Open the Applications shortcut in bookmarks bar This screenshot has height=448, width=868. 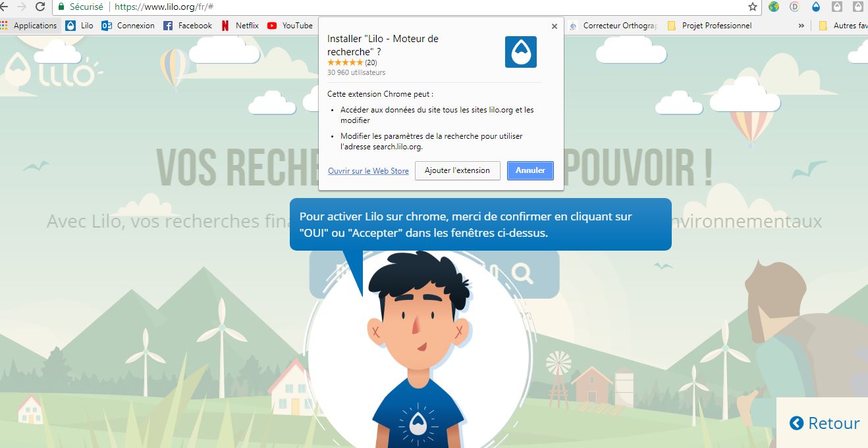(29, 26)
